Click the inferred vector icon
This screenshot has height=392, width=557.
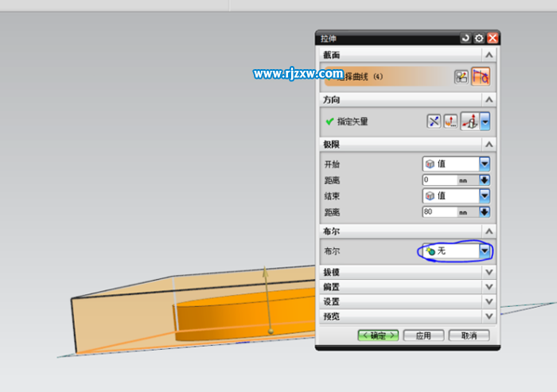click(470, 122)
